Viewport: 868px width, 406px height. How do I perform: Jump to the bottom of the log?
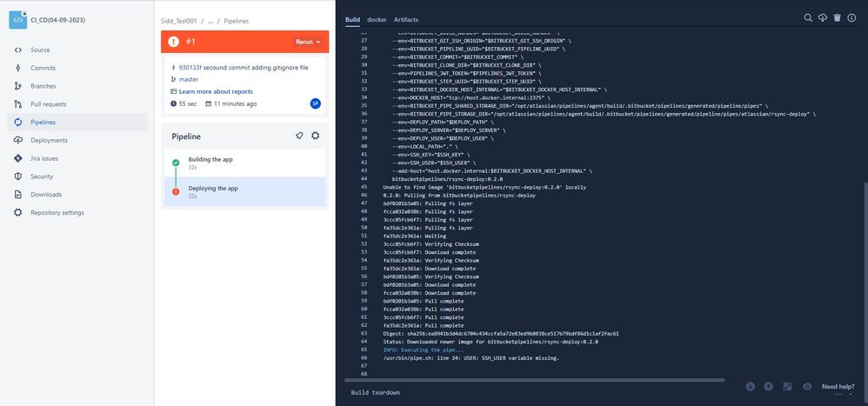(750, 387)
